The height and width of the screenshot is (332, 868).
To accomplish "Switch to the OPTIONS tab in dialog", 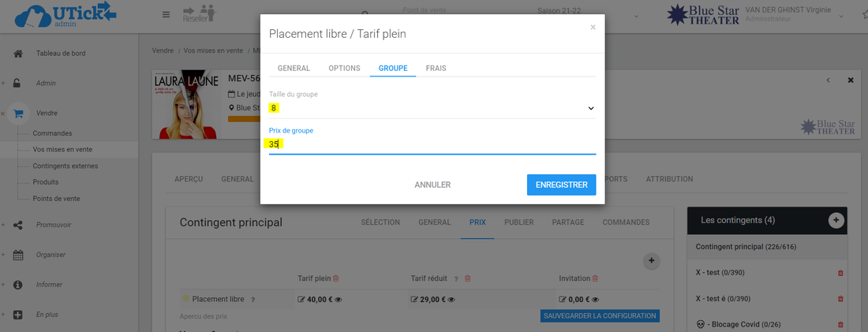I will coord(344,69).
